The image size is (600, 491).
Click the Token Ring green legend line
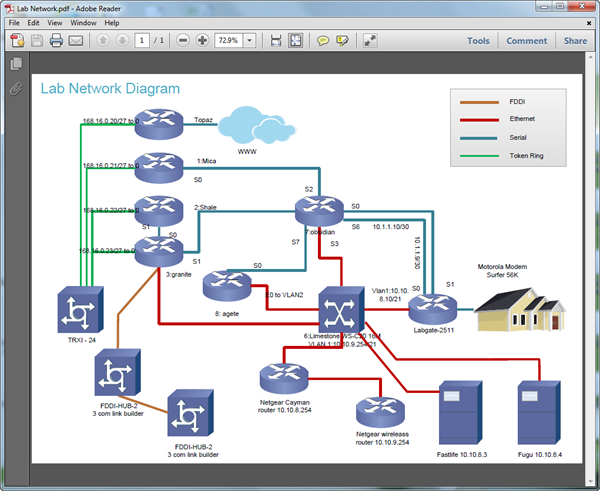click(479, 156)
